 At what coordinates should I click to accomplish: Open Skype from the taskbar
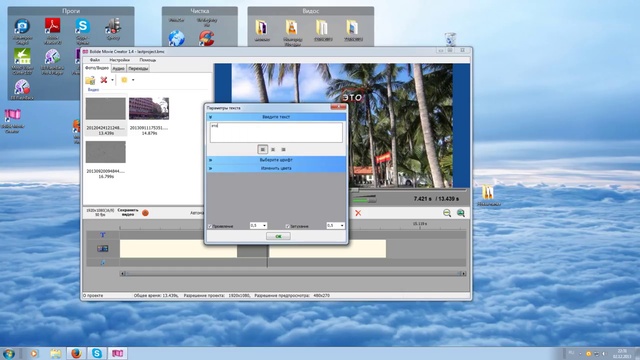[97, 353]
